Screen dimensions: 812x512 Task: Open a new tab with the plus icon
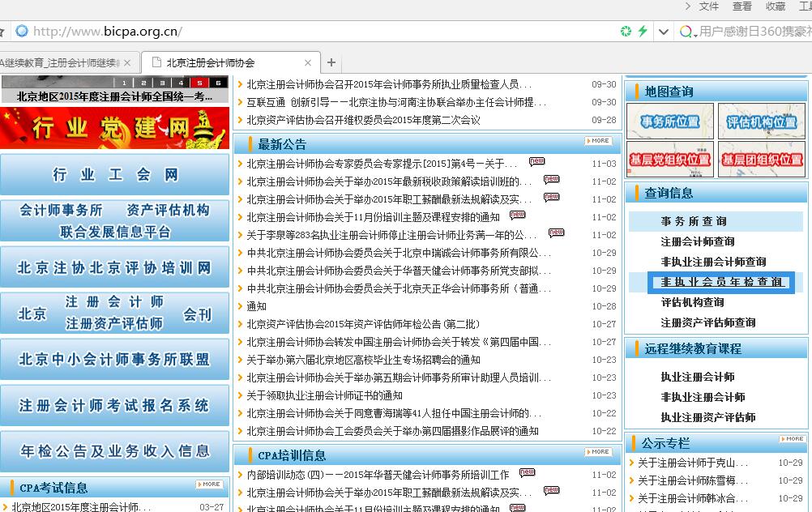pyautogui.click(x=333, y=61)
